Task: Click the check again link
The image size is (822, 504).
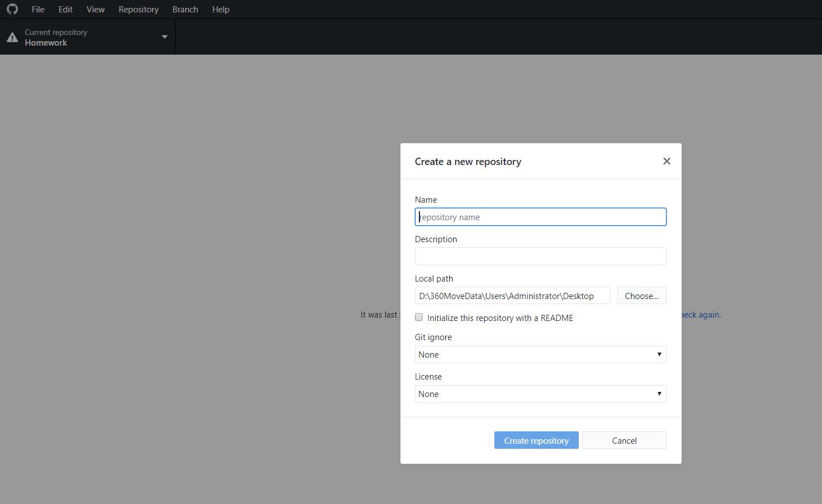Action: [701, 315]
